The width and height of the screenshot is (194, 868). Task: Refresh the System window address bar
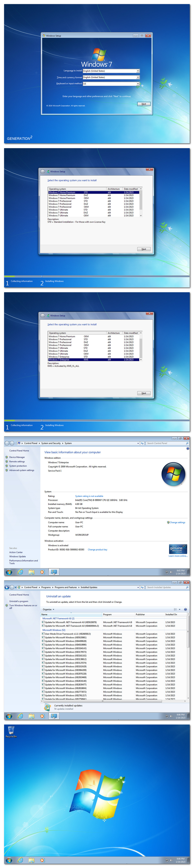(142, 443)
